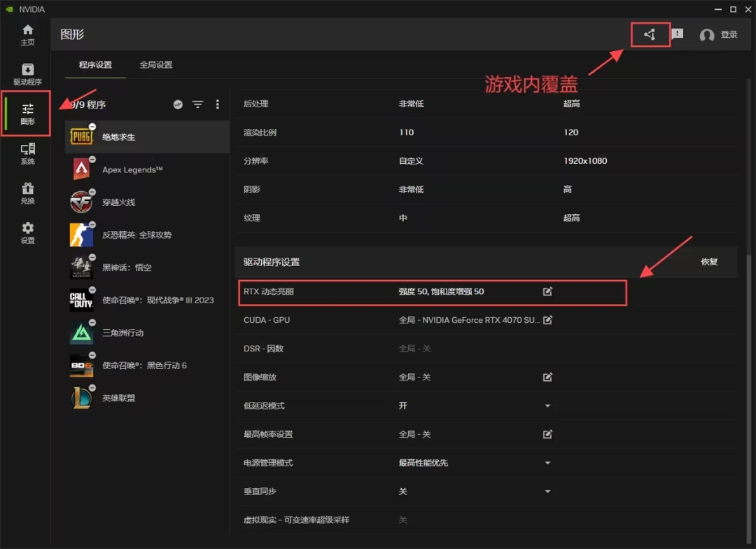Switch to the 全局设置 tab
This screenshot has height=549, width=756.
pyautogui.click(x=156, y=64)
